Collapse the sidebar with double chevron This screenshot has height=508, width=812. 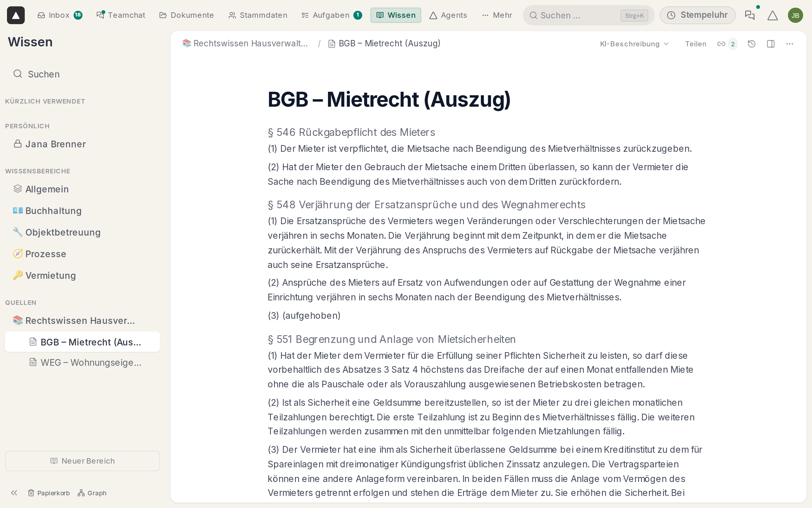[14, 492]
